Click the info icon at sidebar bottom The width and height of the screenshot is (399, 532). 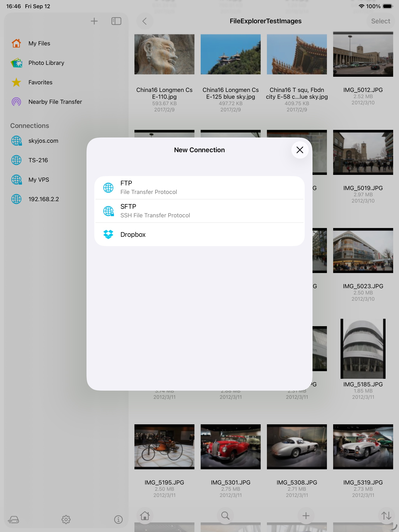(118, 520)
